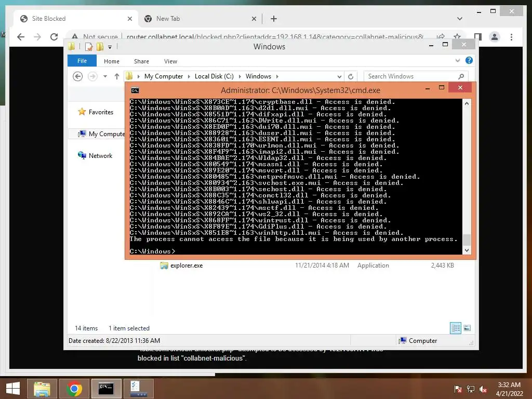This screenshot has width=532, height=399.
Task: Click Explorer Forward arrow button
Action: click(x=92, y=76)
